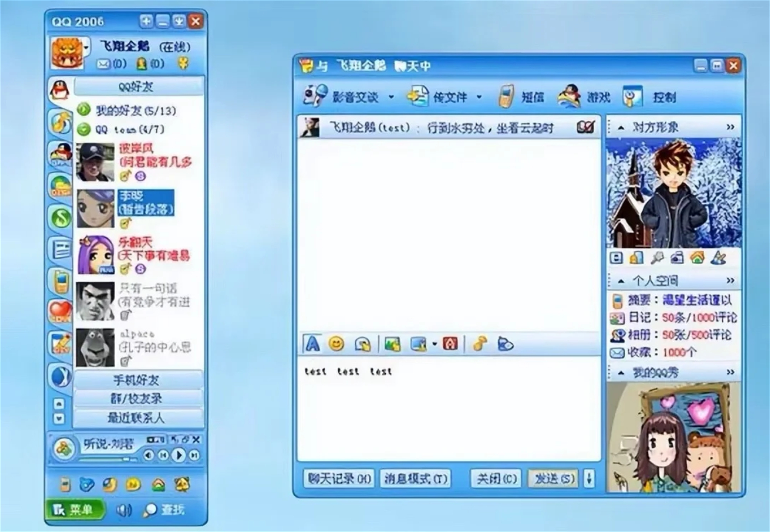Open 聊天记录(H) chat history

point(339,478)
